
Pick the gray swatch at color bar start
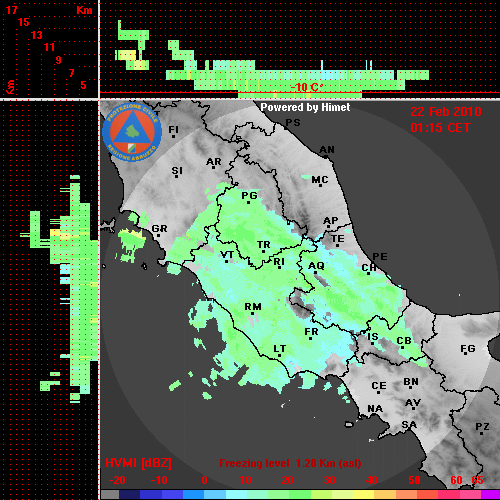coord(110,495)
